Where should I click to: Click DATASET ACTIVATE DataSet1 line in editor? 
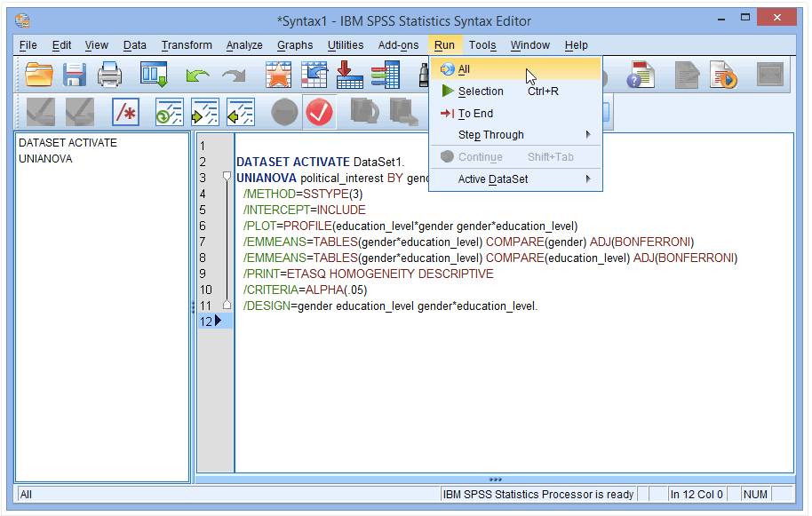[x=320, y=162]
